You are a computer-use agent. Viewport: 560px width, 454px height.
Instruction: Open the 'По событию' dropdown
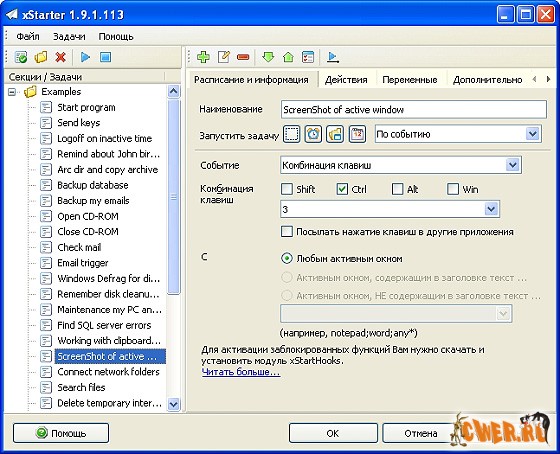click(532, 134)
